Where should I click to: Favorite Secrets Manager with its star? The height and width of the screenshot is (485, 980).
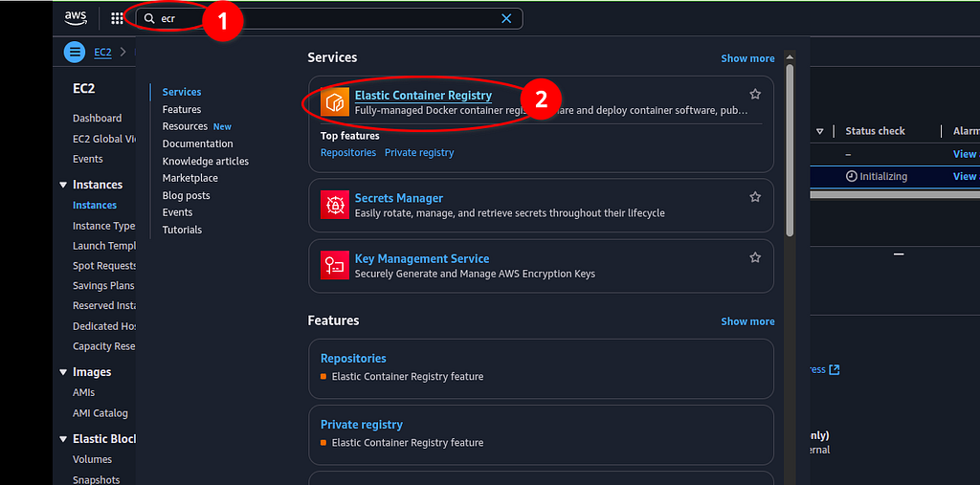[x=755, y=197]
